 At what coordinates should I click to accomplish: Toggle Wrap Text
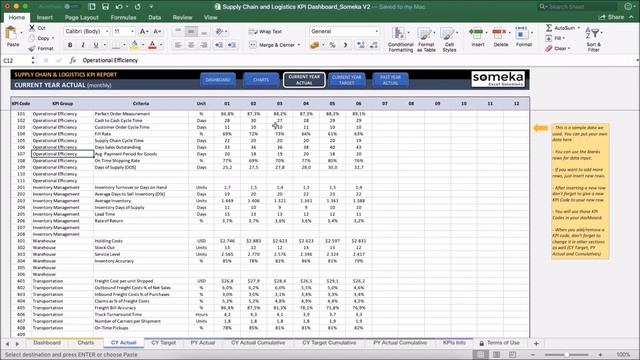tap(266, 31)
